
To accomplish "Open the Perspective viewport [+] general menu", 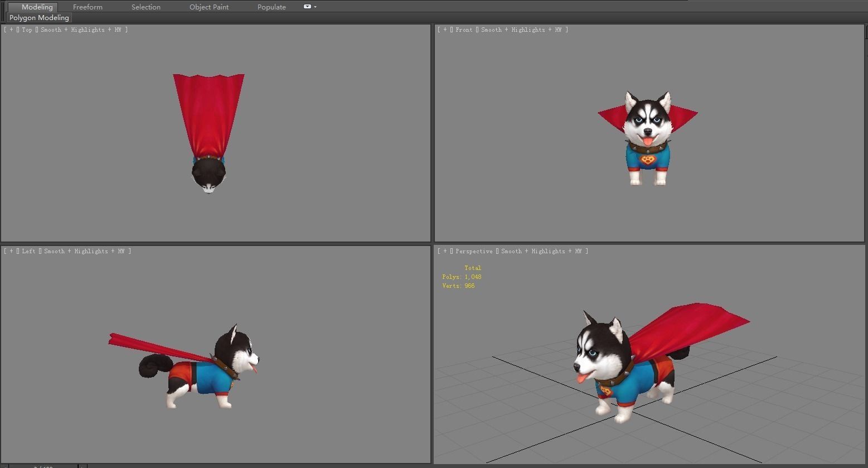I will (445, 251).
